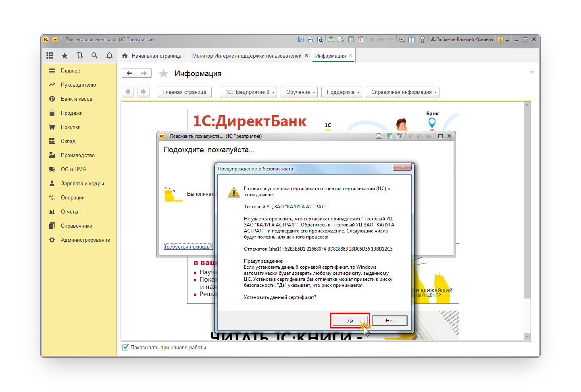This screenshot has width=581, height=392.
Task: Click the Требуется помощь? link
Action: (188, 247)
